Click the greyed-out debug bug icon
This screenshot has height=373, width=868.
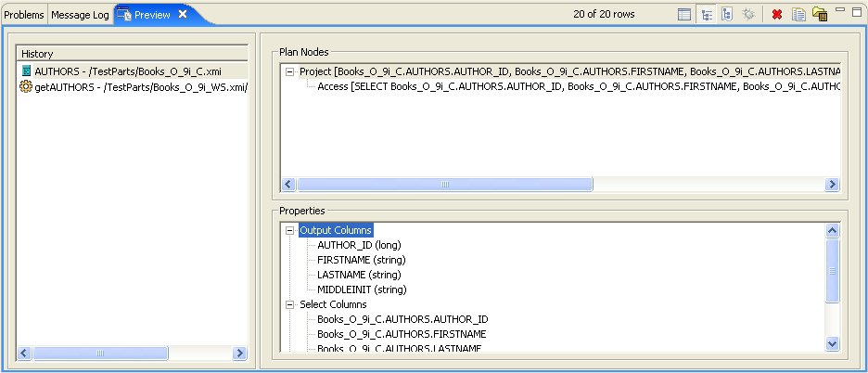tap(748, 15)
